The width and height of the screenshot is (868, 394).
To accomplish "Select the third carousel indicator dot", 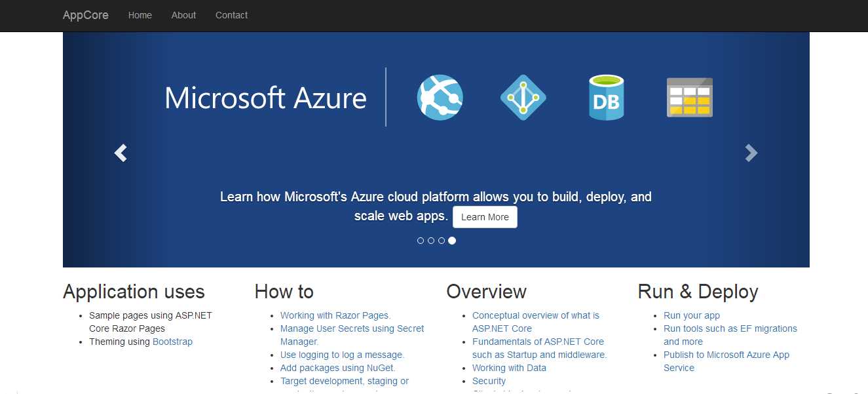I will [442, 241].
